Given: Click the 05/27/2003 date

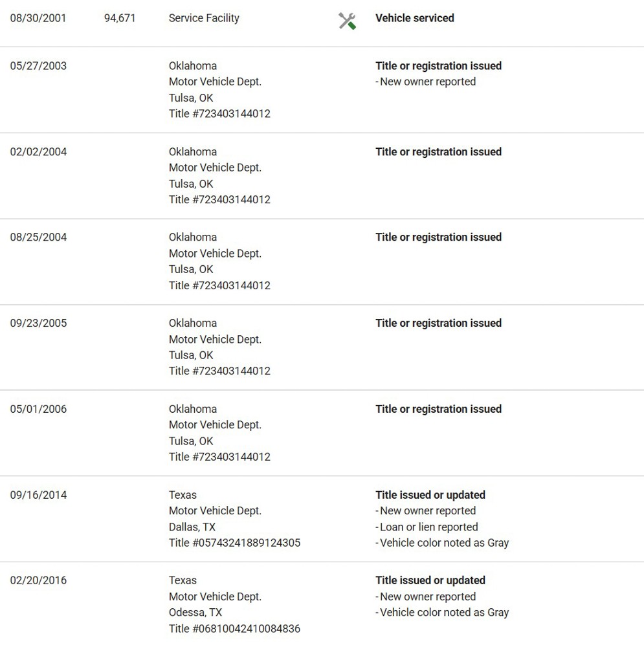Looking at the screenshot, I should pos(38,66).
